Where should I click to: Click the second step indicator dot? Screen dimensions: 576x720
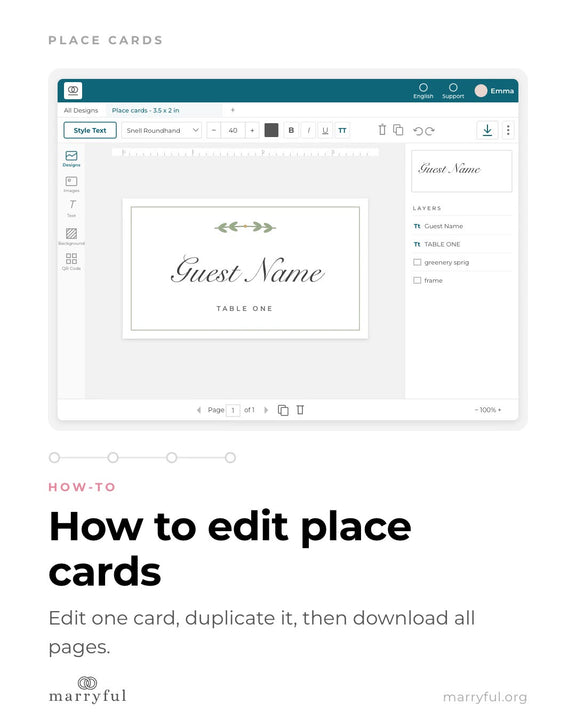click(113, 458)
